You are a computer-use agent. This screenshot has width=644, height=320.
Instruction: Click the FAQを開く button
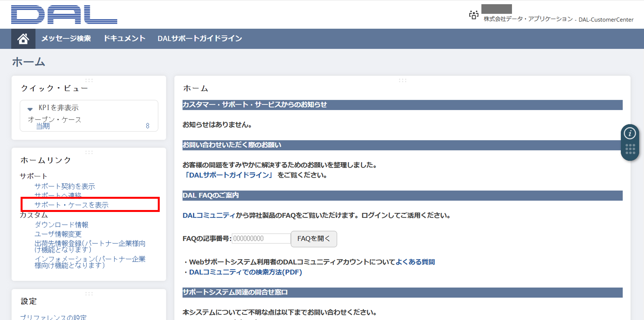click(314, 239)
